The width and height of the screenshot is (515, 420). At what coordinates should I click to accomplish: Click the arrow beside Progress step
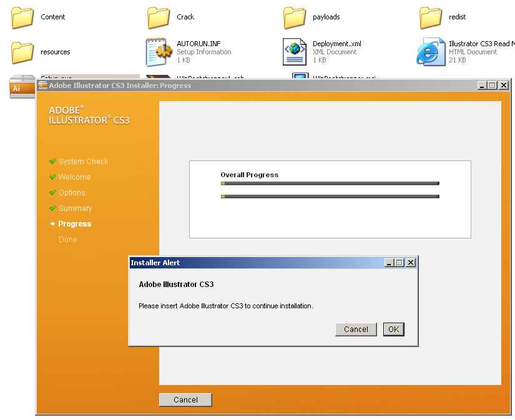[52, 223]
